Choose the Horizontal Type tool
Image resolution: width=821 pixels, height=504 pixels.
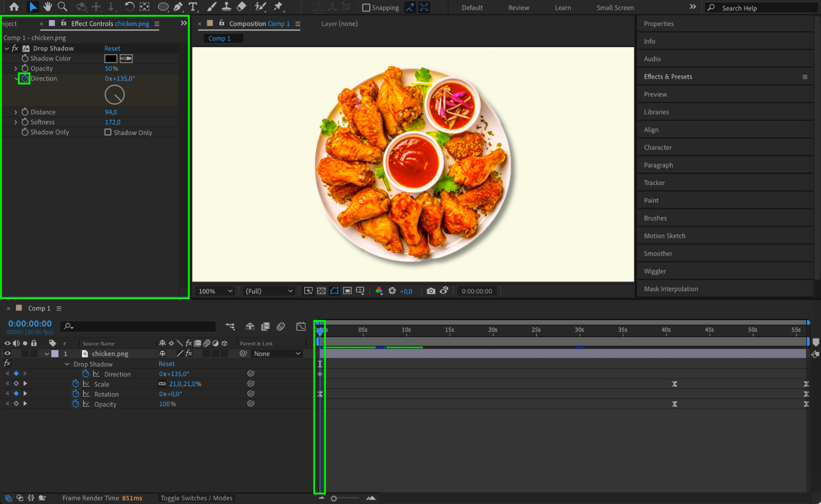click(x=193, y=7)
